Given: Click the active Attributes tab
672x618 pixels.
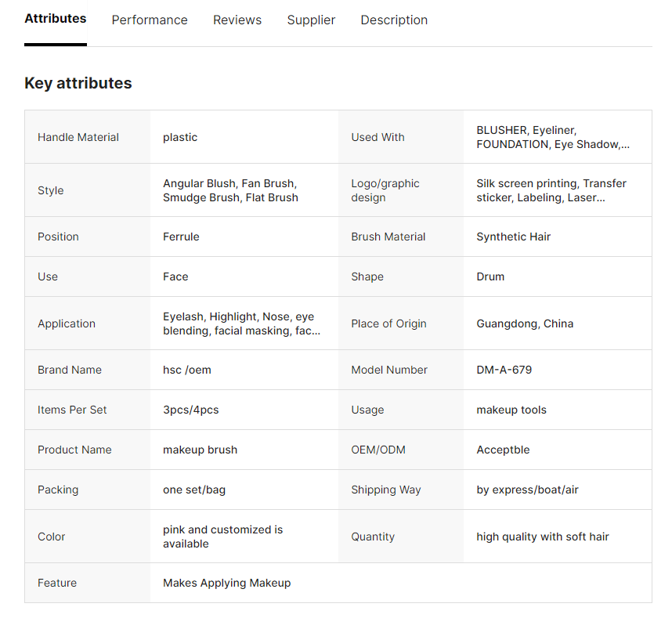Looking at the screenshot, I should (x=56, y=19).
